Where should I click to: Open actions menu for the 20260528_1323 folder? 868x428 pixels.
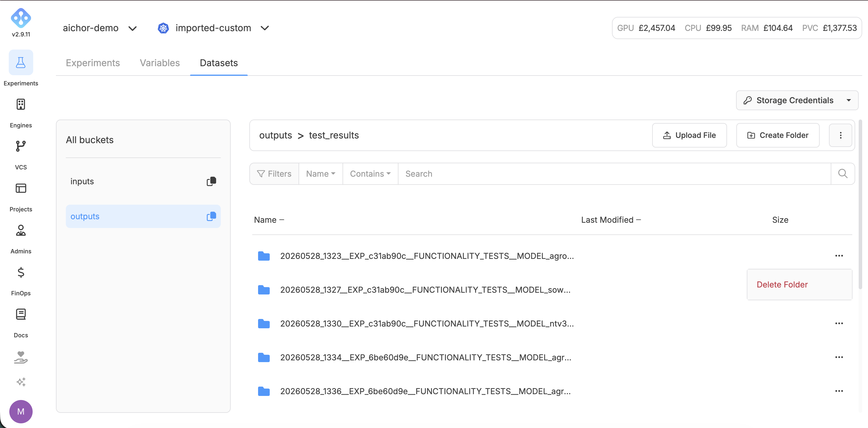pos(839,256)
